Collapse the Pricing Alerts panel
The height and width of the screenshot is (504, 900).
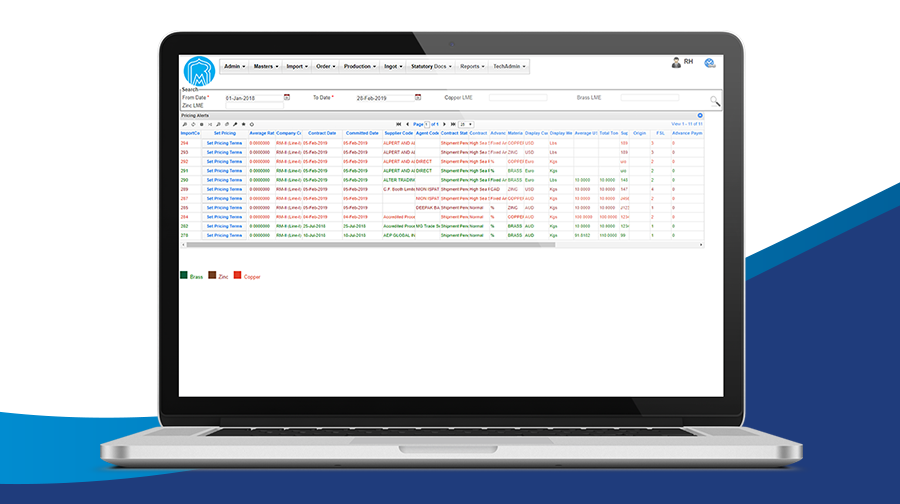[700, 116]
